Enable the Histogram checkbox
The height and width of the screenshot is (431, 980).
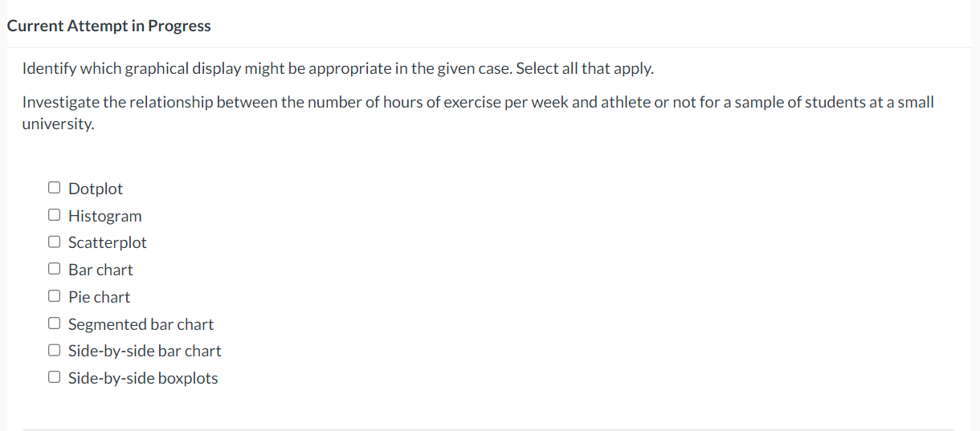point(54,215)
